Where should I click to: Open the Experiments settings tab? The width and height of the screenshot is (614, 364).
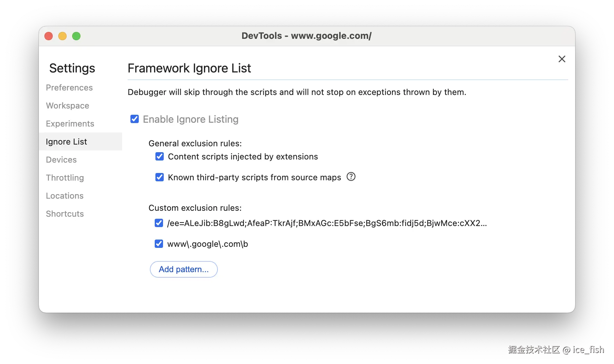(x=70, y=124)
